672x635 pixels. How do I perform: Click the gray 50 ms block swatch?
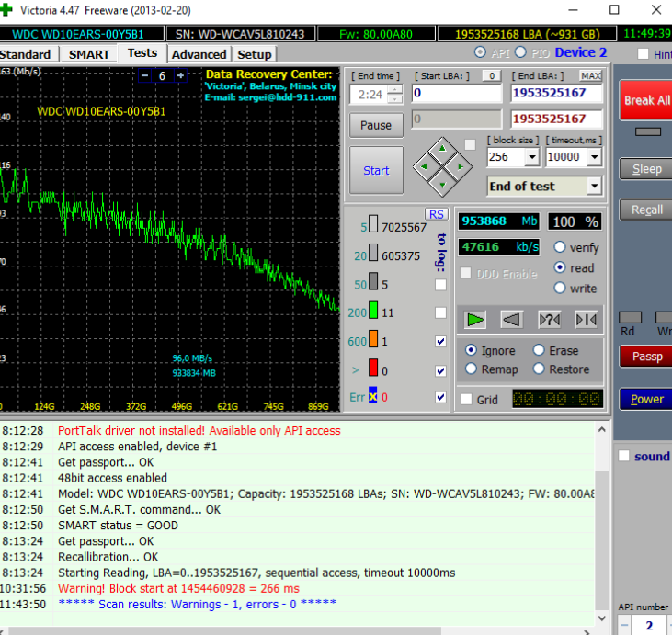click(373, 281)
